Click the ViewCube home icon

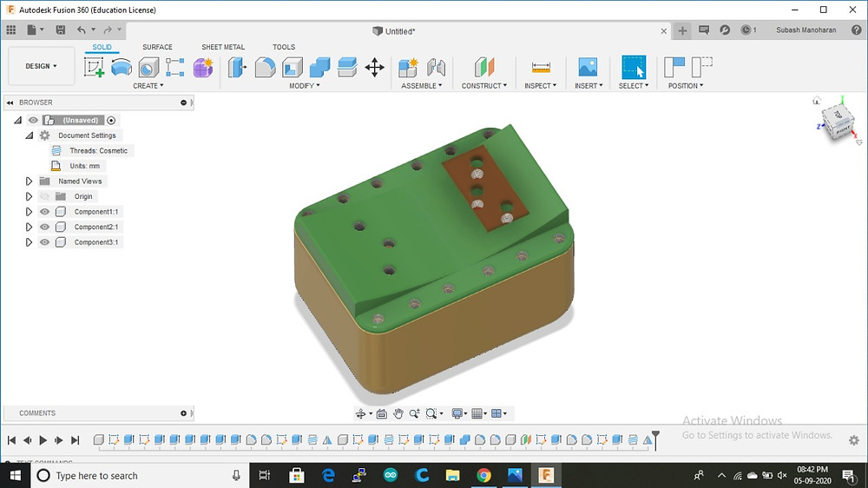(817, 100)
